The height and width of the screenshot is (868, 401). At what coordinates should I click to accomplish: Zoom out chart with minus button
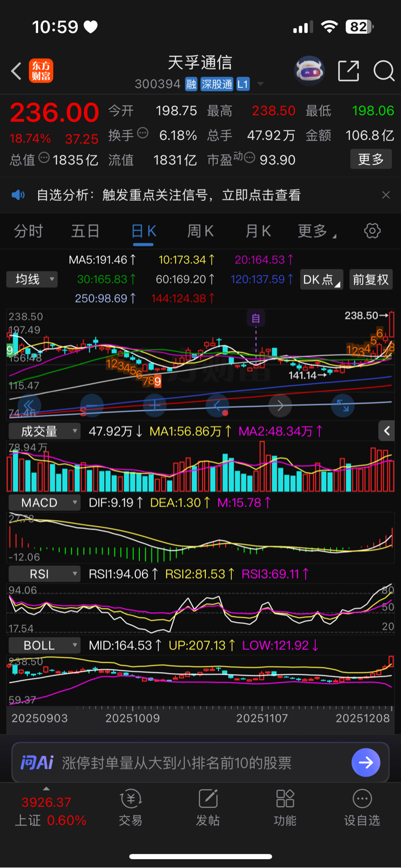pyautogui.click(x=92, y=405)
